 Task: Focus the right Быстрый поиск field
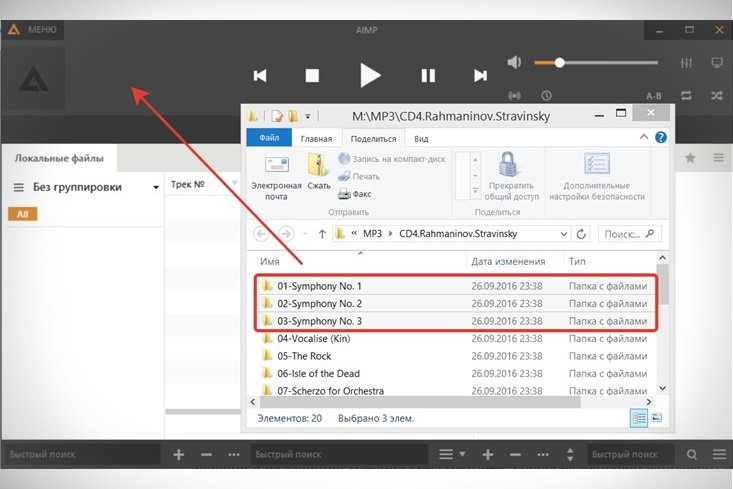click(x=631, y=454)
